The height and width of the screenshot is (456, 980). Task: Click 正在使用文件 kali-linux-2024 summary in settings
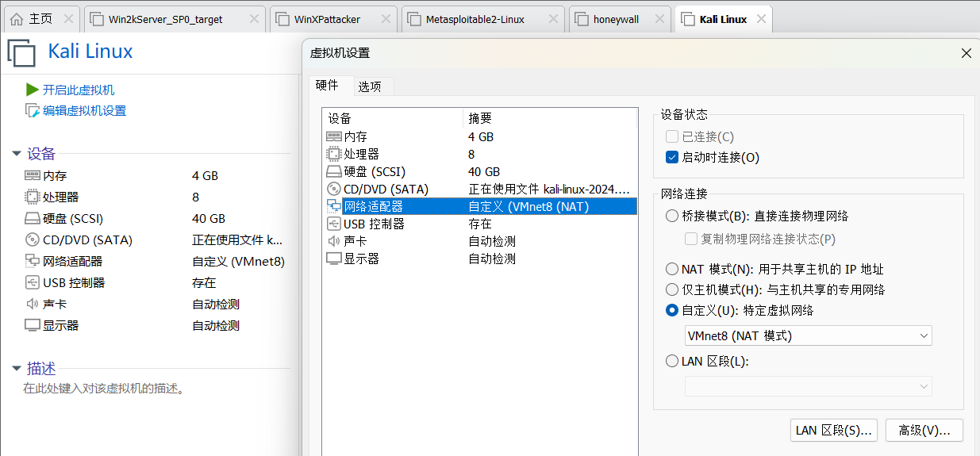(x=548, y=189)
